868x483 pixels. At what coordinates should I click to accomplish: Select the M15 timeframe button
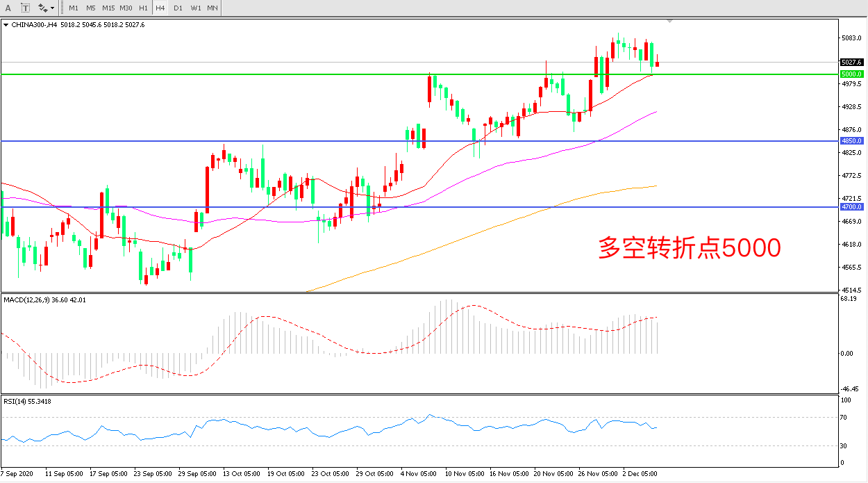108,8
